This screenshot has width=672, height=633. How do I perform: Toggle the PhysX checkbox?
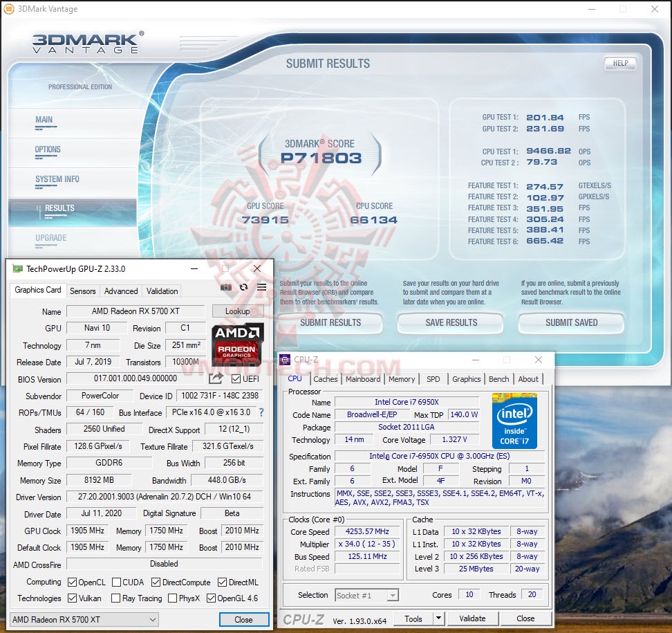[x=173, y=598]
